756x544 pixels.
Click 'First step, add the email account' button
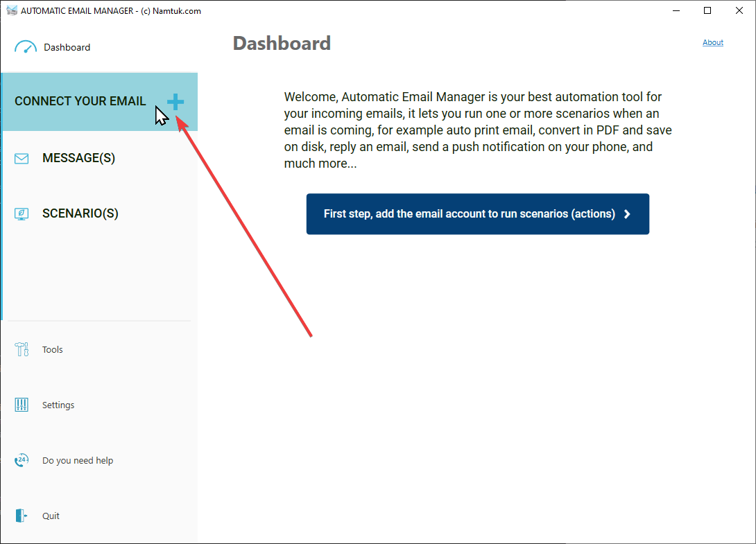pyautogui.click(x=478, y=214)
